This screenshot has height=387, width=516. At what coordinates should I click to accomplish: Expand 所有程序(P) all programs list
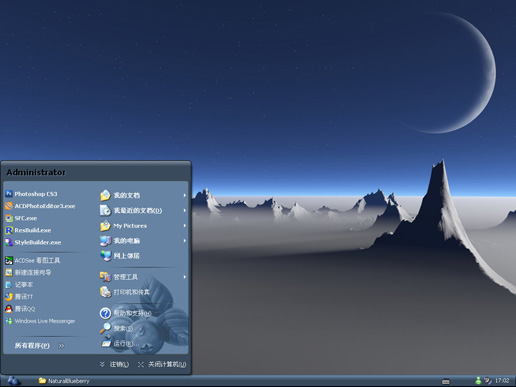[39, 346]
